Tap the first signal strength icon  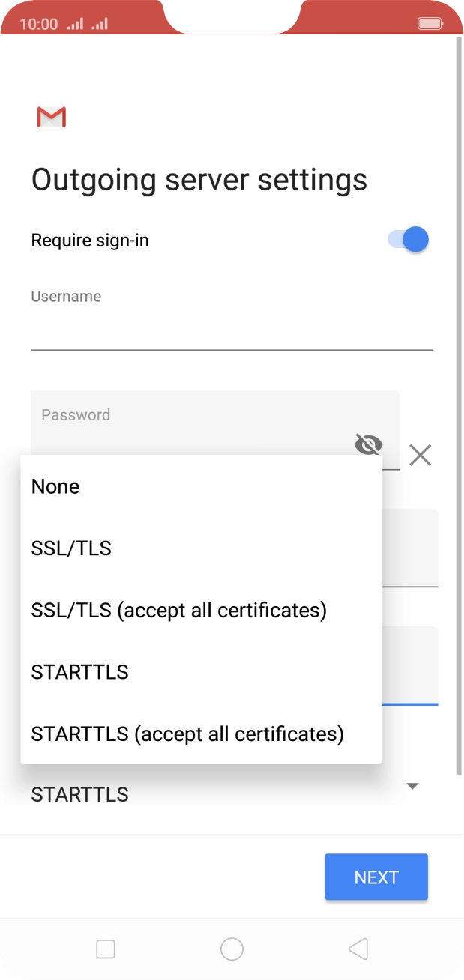[x=73, y=23]
